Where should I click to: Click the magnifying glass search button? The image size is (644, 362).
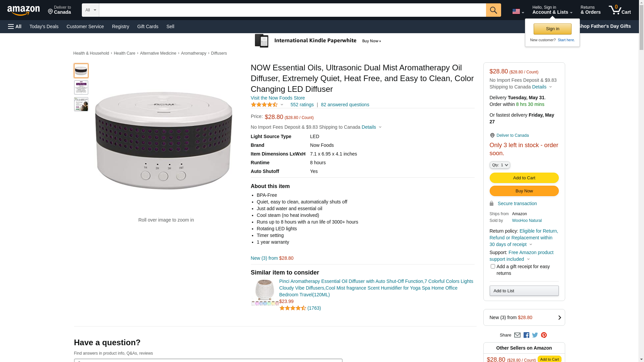[x=493, y=10]
